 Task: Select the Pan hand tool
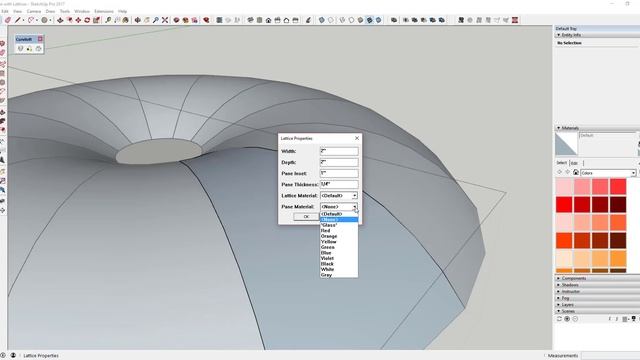[147, 20]
